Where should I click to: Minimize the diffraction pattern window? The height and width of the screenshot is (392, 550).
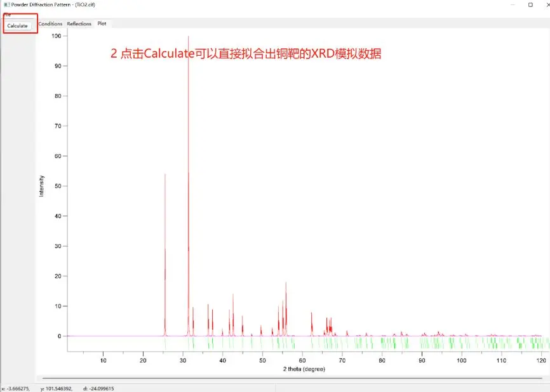tap(513, 5)
